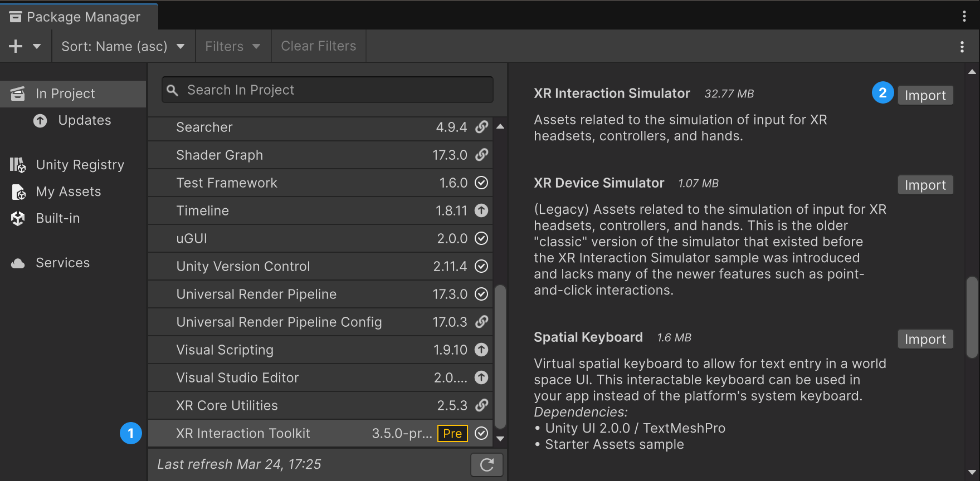Viewport: 980px width, 481px height.
Task: Click the Spatial Keyboard heading
Action: coord(588,337)
